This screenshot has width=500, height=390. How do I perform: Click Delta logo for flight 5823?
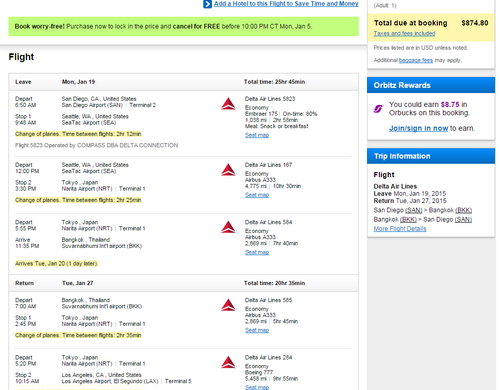click(x=228, y=104)
